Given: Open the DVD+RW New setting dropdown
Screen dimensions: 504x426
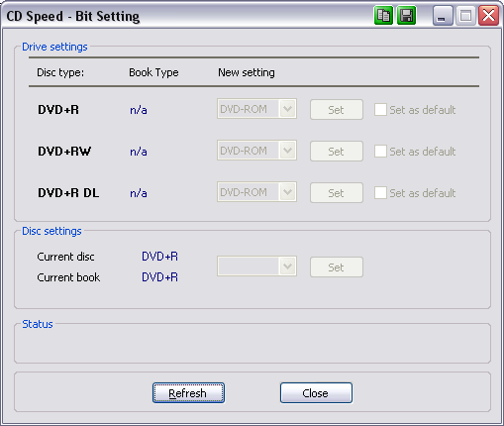Looking at the screenshot, I should coord(256,151).
